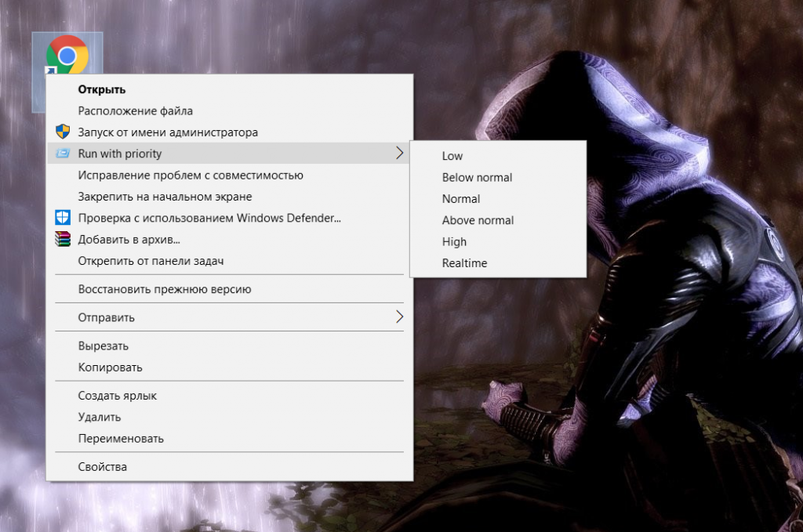Click the Run with priority icon
Screen dimensions: 803x532
click(x=63, y=154)
